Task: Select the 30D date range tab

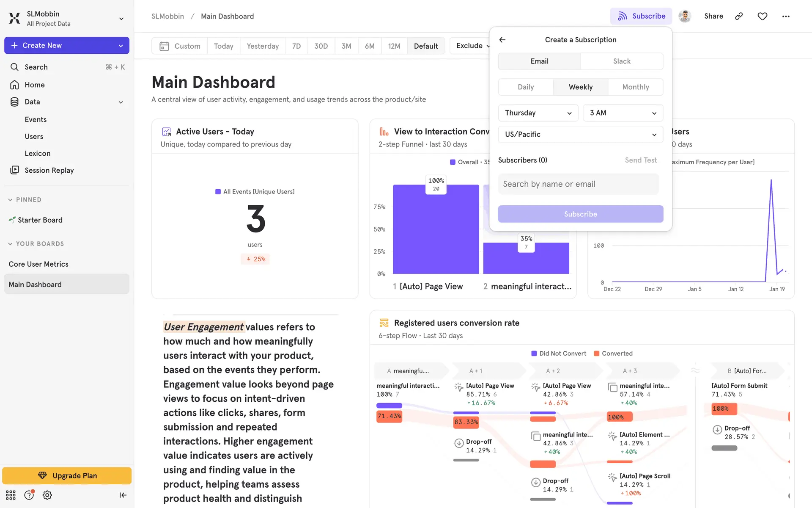Action: pos(321,46)
